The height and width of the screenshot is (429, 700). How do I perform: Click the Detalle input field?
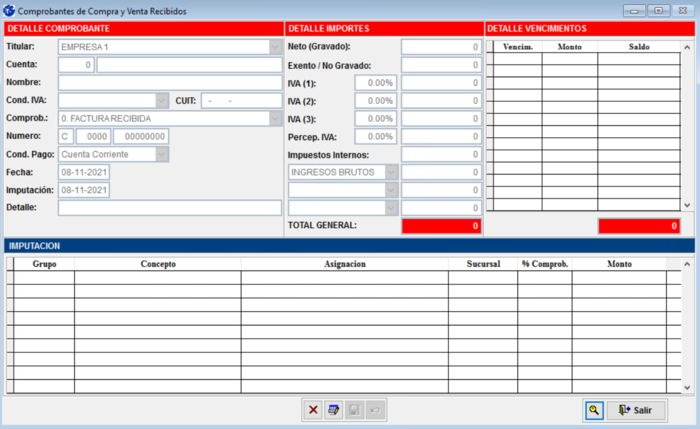[169, 208]
